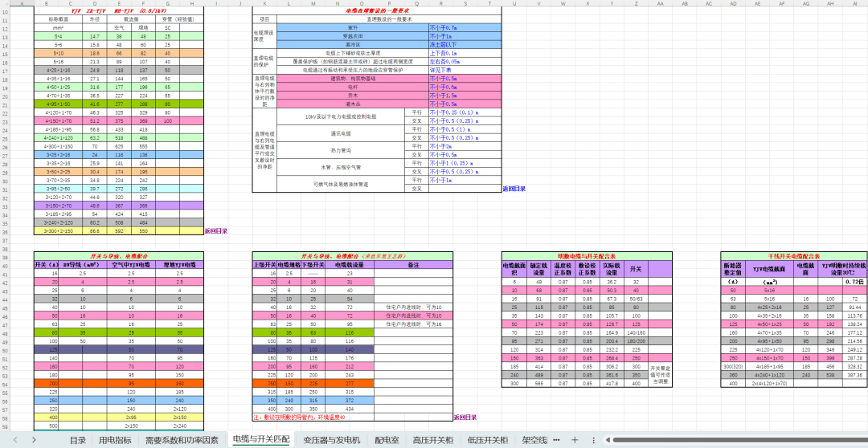This screenshot has height=448, width=868.
Task: Click the next sheet navigation arrow
Action: (34, 440)
